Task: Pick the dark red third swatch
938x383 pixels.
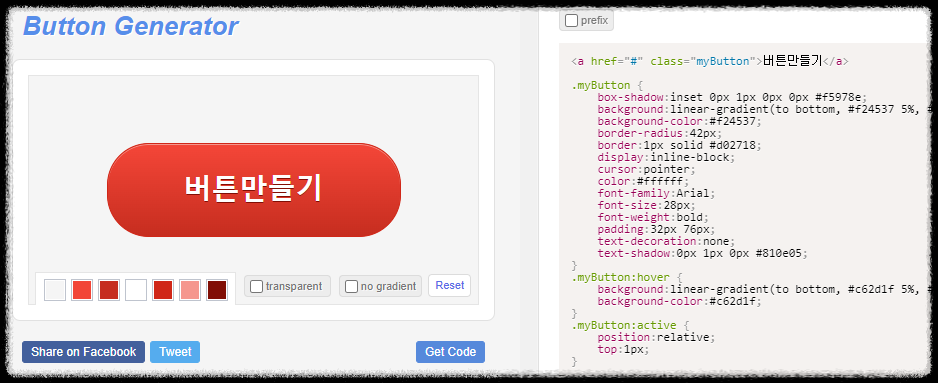Action: [x=108, y=290]
